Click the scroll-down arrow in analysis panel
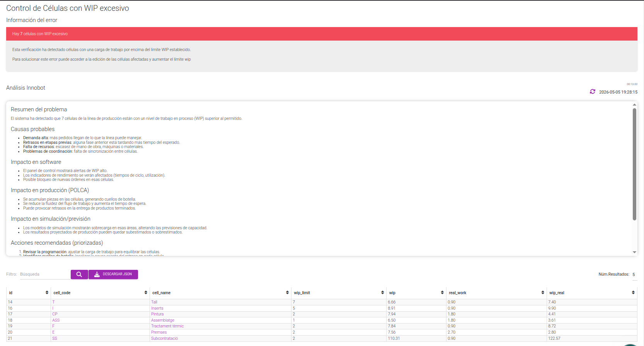 (x=634, y=252)
